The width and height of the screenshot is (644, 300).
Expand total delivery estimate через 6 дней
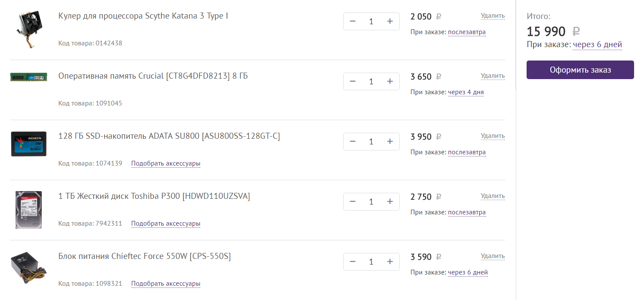[597, 45]
